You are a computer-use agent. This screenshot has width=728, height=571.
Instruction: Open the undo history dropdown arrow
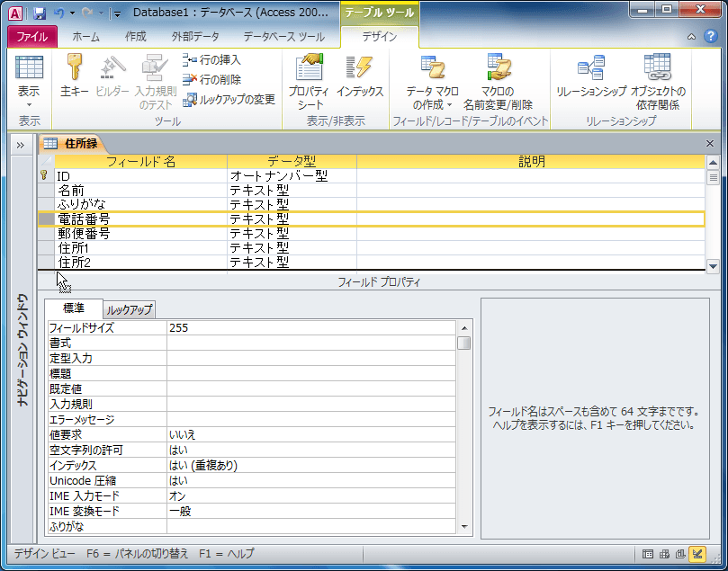point(72,13)
